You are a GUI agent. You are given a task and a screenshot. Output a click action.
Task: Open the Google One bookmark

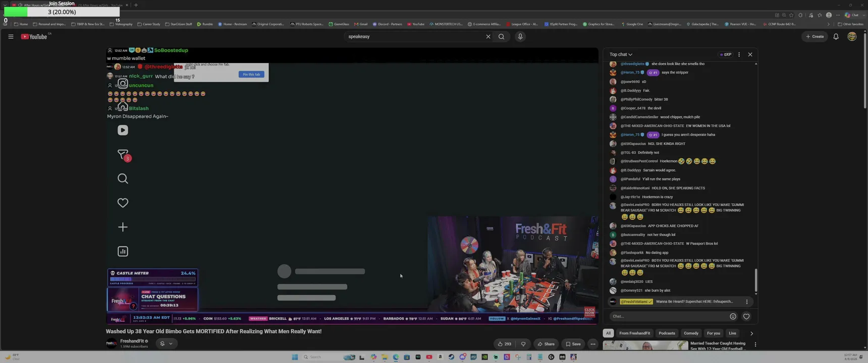(632, 24)
